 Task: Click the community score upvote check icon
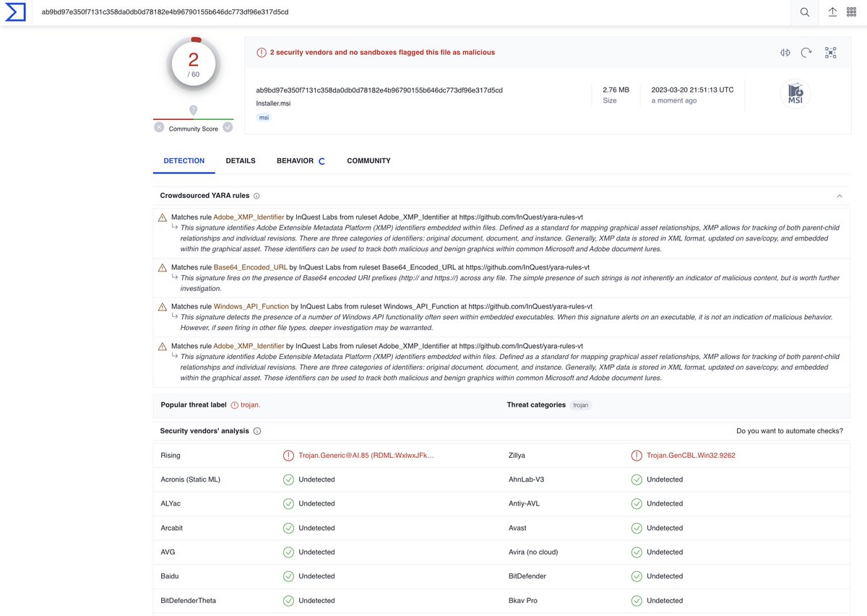point(228,127)
